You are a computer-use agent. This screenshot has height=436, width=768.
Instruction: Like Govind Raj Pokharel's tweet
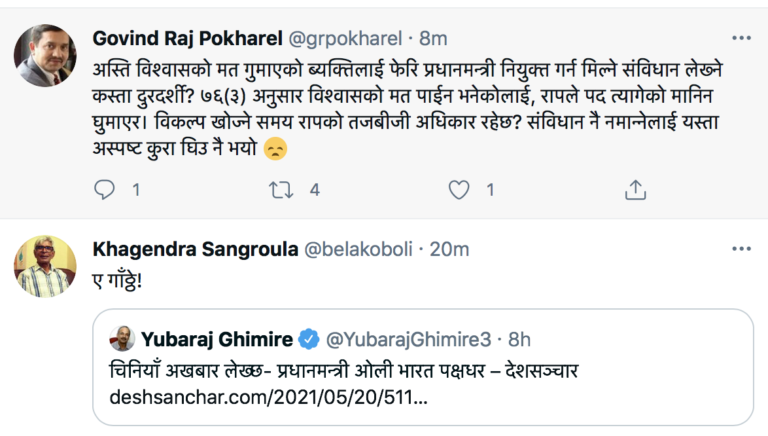pyautogui.click(x=459, y=188)
